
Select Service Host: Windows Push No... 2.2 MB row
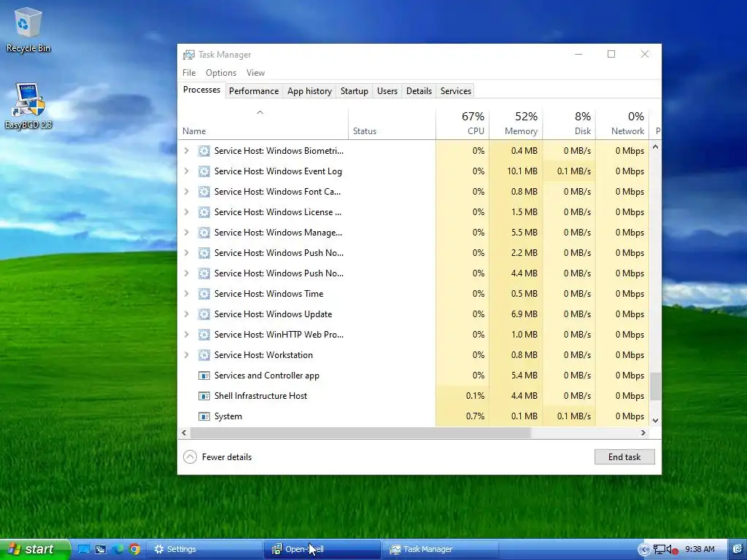tap(414, 253)
